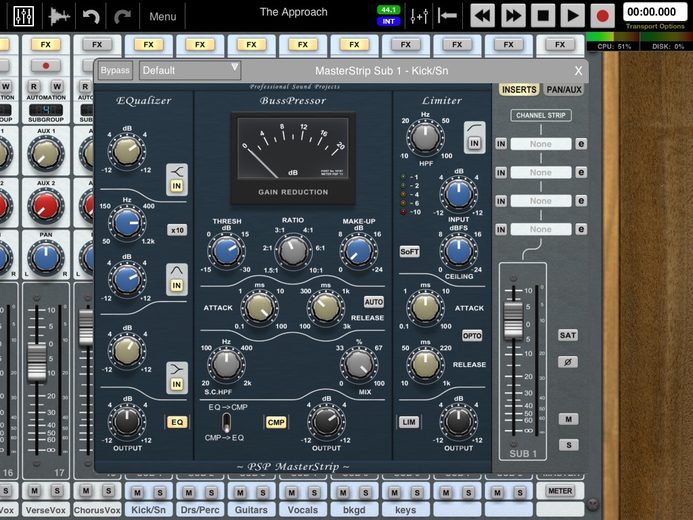This screenshot has width=693, height=520.
Task: Flip the EQ/CMP routing order switch
Action: (x=226, y=422)
